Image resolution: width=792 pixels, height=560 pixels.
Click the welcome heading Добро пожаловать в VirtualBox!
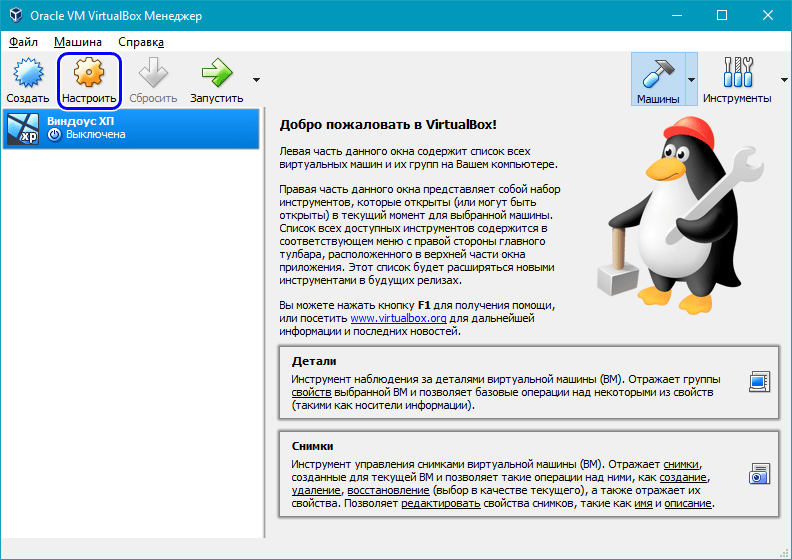pos(388,125)
